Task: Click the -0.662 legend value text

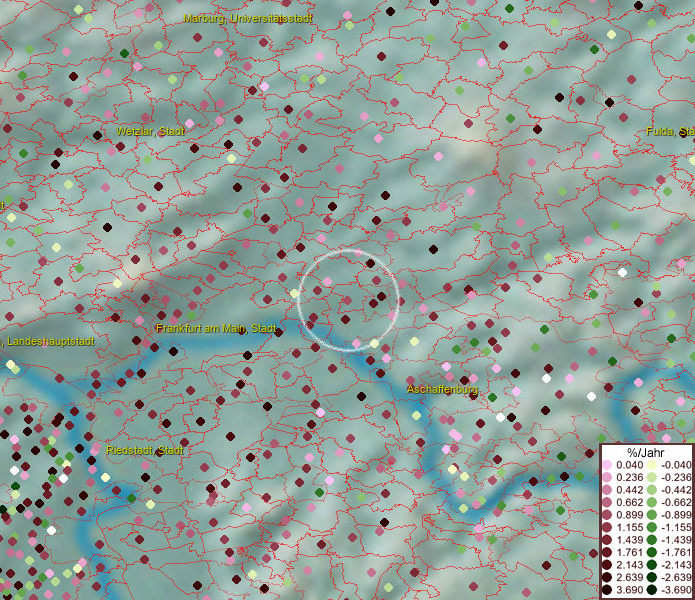Action: click(674, 503)
